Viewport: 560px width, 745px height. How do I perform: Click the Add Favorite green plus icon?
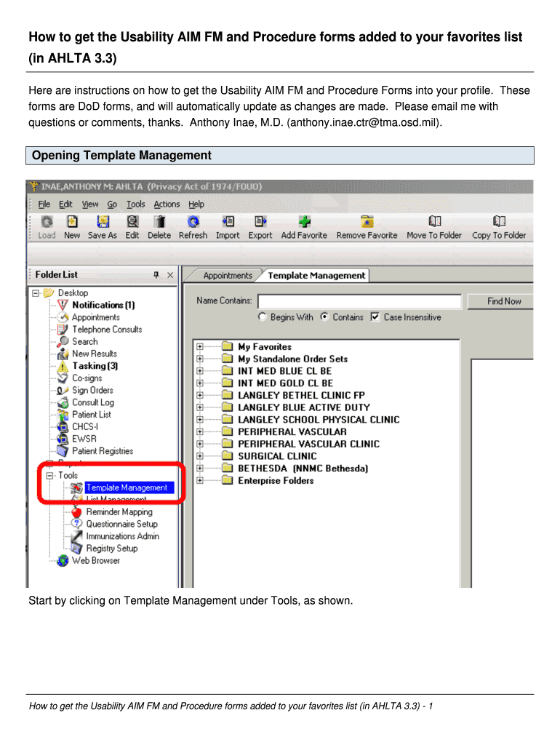point(305,222)
